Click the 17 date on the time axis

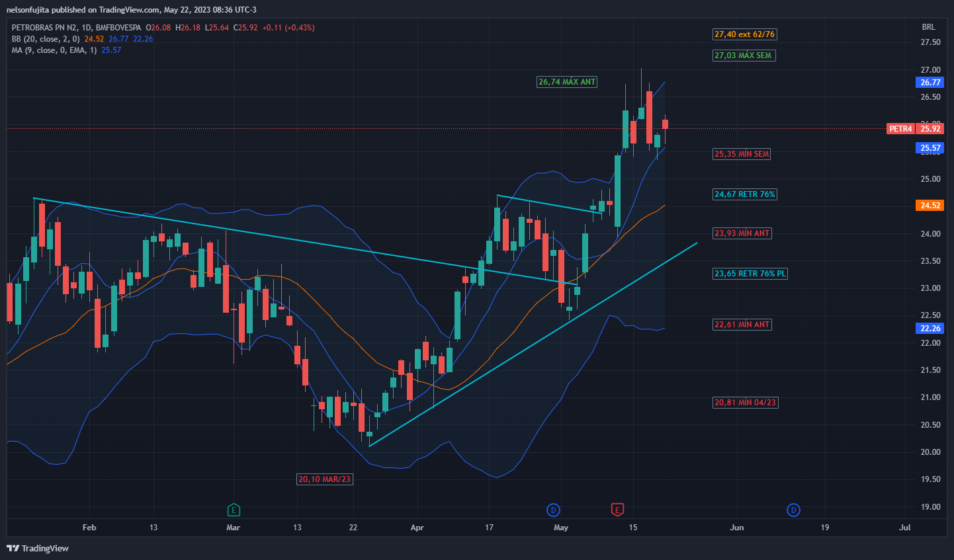click(x=489, y=528)
